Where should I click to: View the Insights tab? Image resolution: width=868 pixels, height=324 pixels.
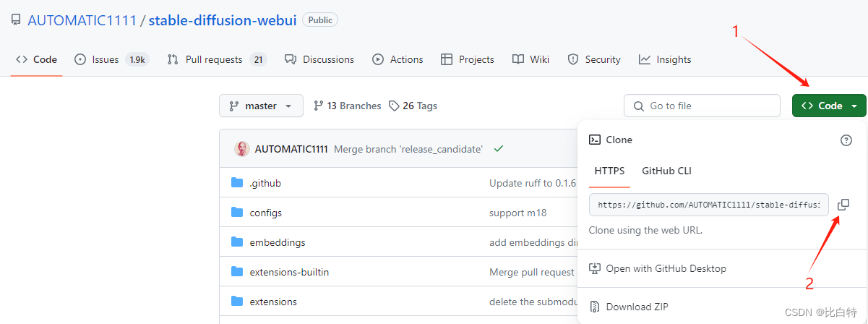665,59
